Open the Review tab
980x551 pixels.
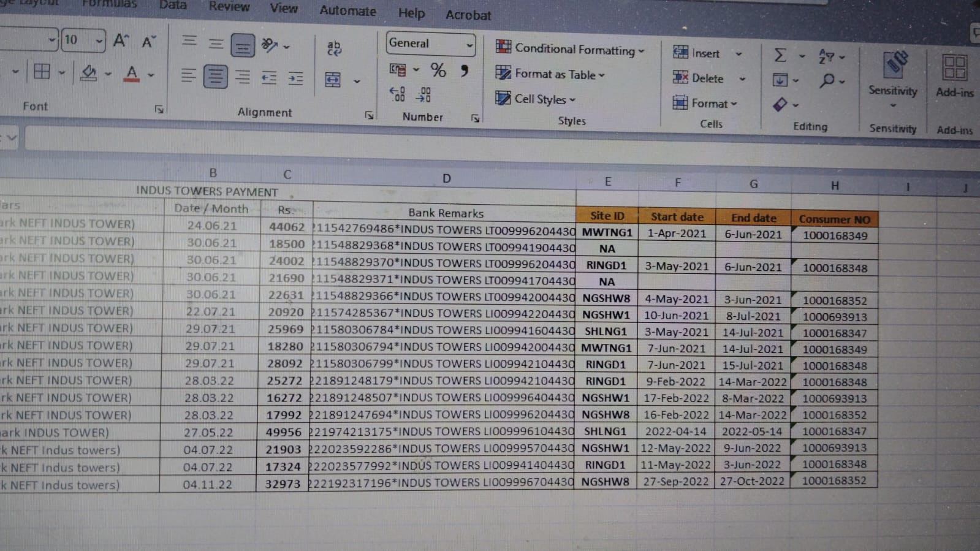tap(229, 6)
